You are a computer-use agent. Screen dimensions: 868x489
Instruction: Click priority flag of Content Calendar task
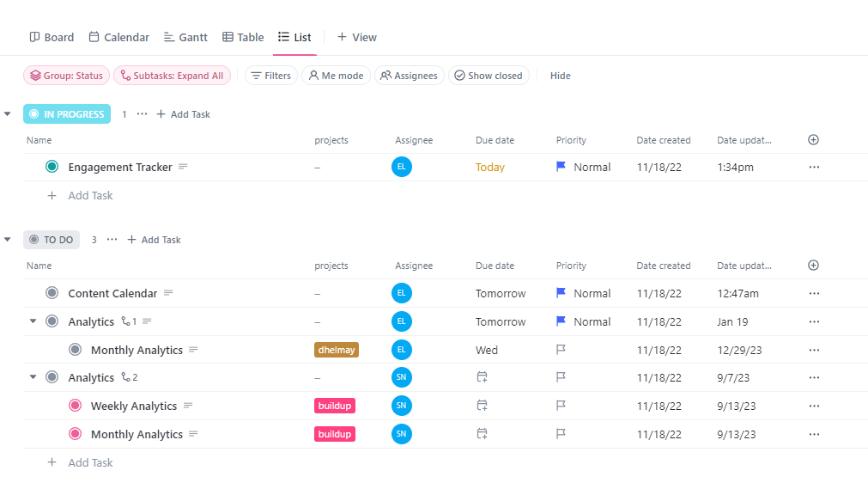tap(561, 293)
